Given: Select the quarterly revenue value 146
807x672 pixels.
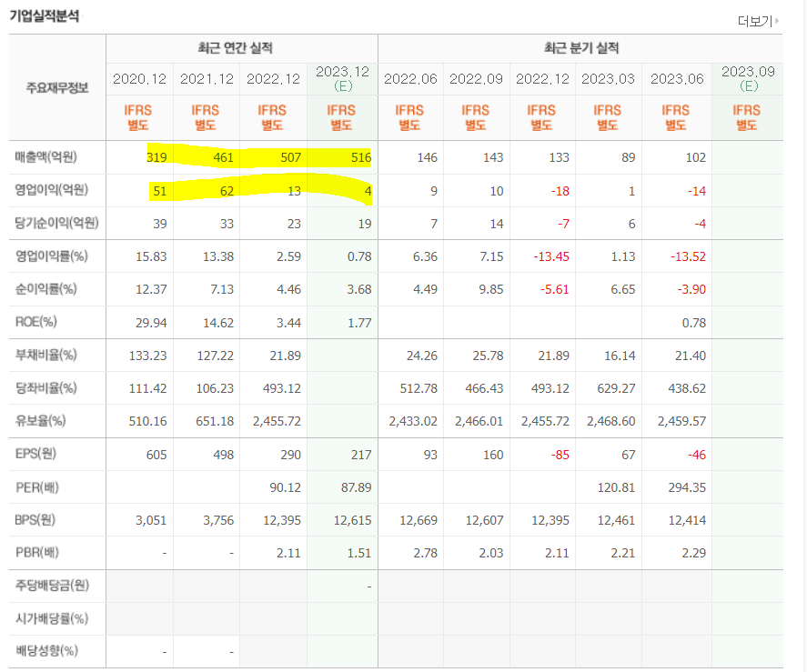Looking at the screenshot, I should coord(428,157).
